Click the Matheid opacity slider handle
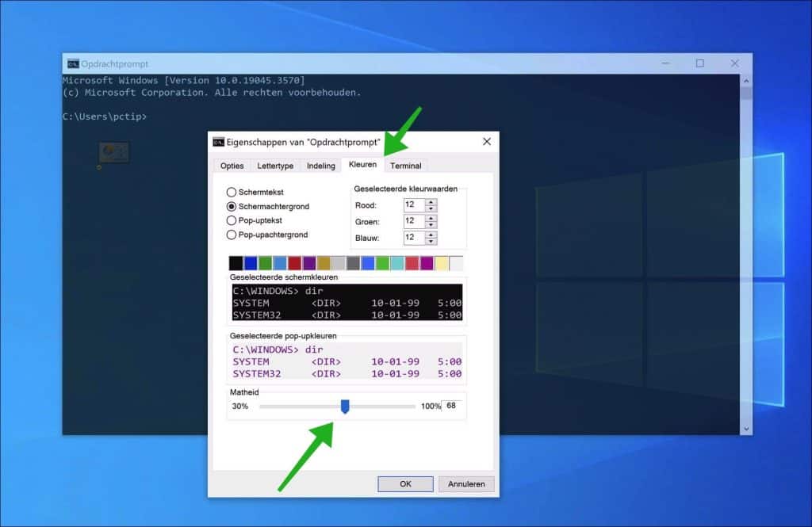This screenshot has height=527, width=812. 345,407
